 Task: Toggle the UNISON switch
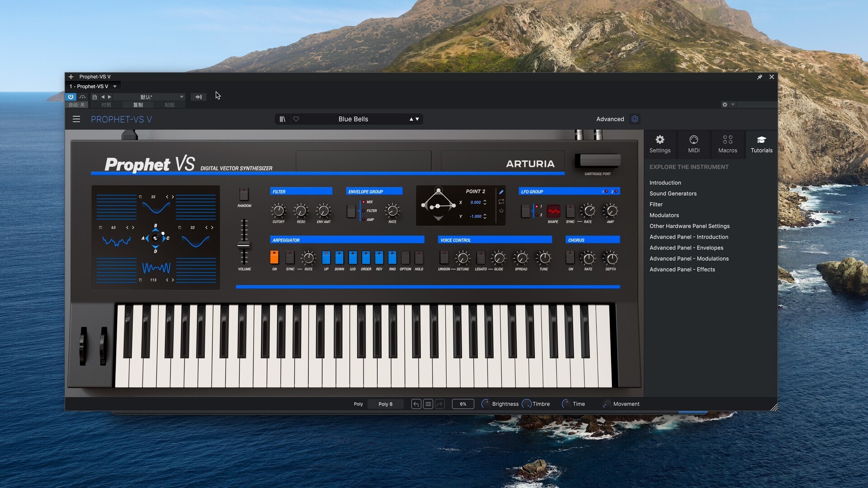444,257
